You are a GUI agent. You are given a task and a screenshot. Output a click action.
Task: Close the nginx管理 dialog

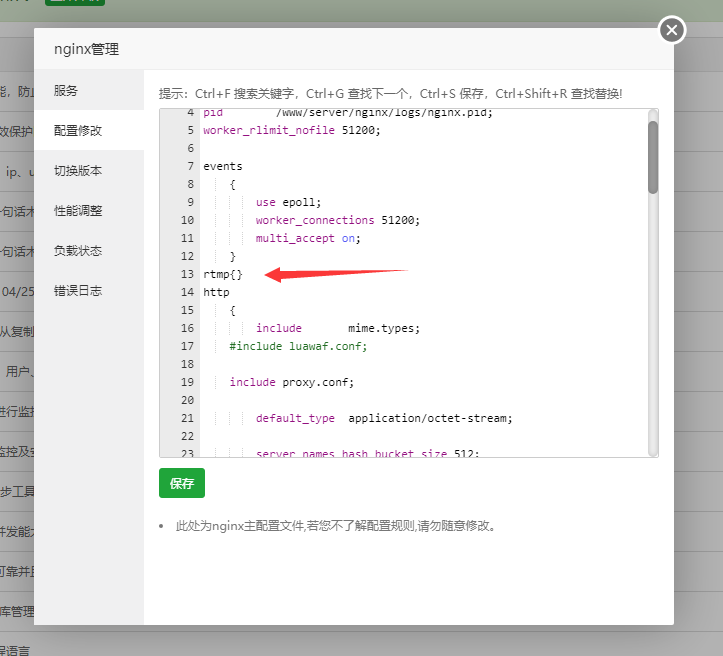pyautogui.click(x=672, y=30)
